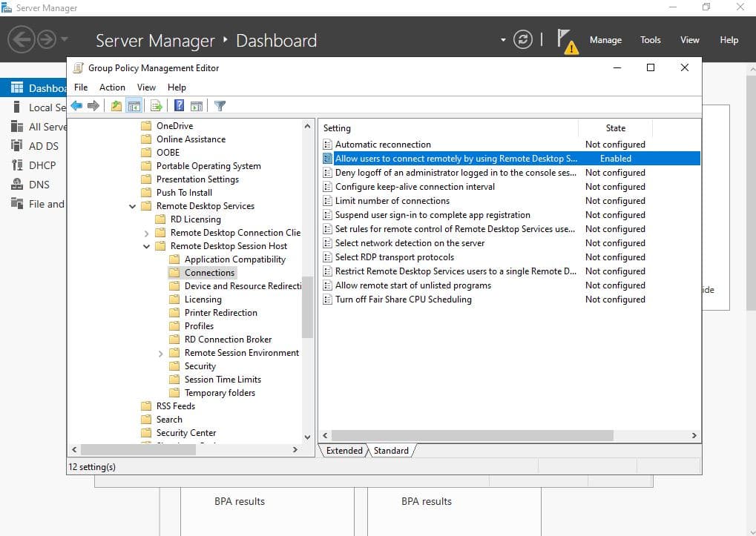Click the Up One Level folder icon

pyautogui.click(x=116, y=106)
